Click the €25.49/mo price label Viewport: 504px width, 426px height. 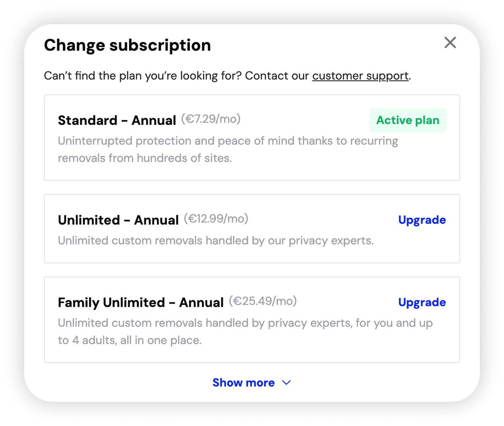[263, 301]
